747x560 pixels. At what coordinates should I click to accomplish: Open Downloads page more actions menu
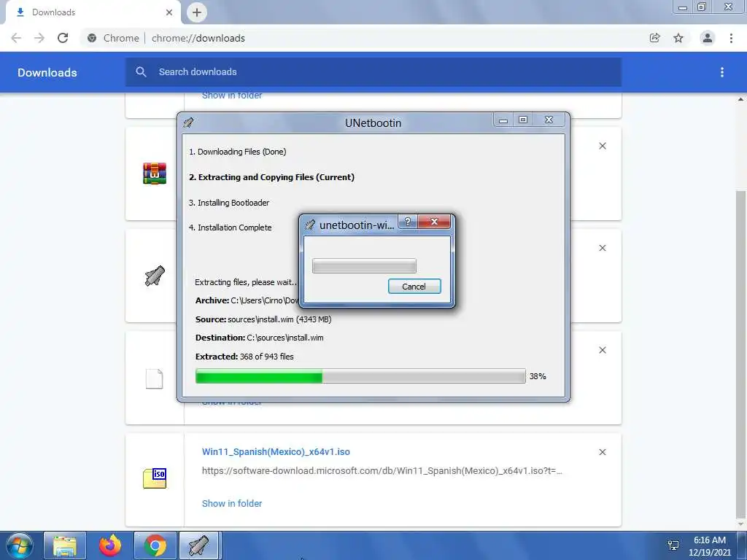point(722,72)
